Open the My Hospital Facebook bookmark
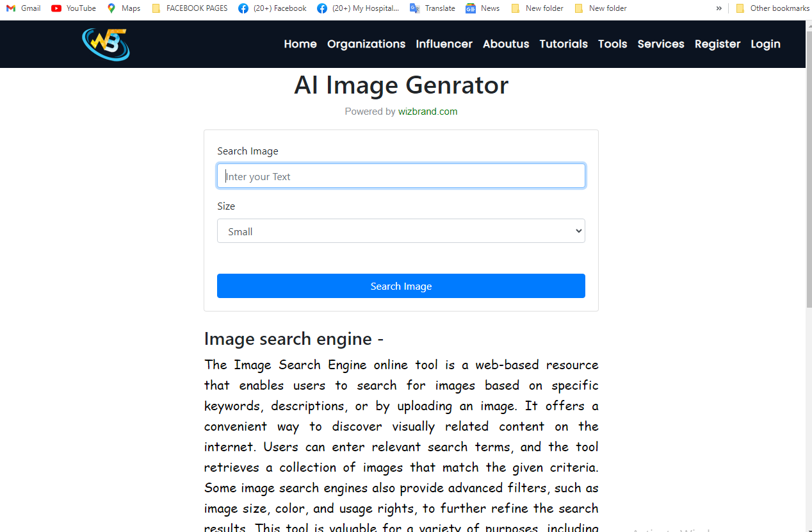 tap(357, 8)
